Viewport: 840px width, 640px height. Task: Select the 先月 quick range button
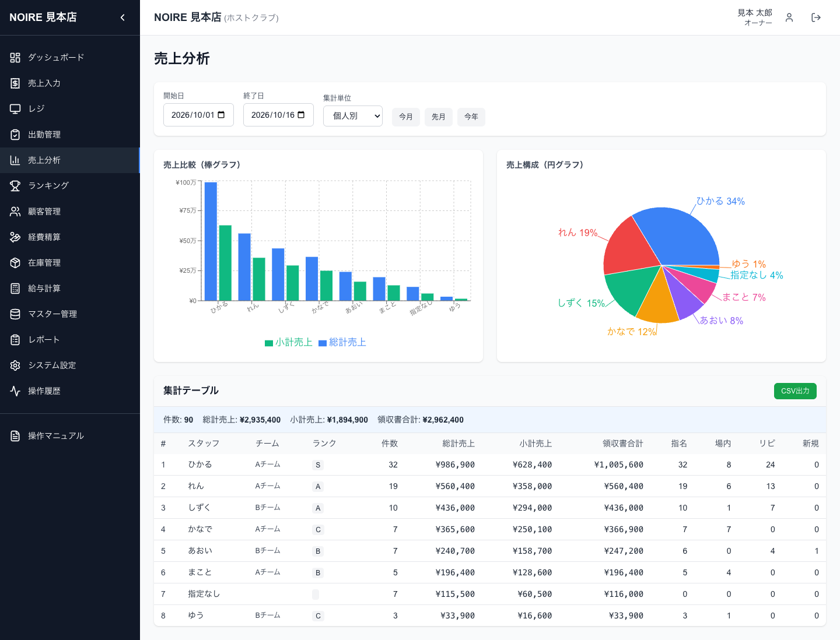click(439, 117)
